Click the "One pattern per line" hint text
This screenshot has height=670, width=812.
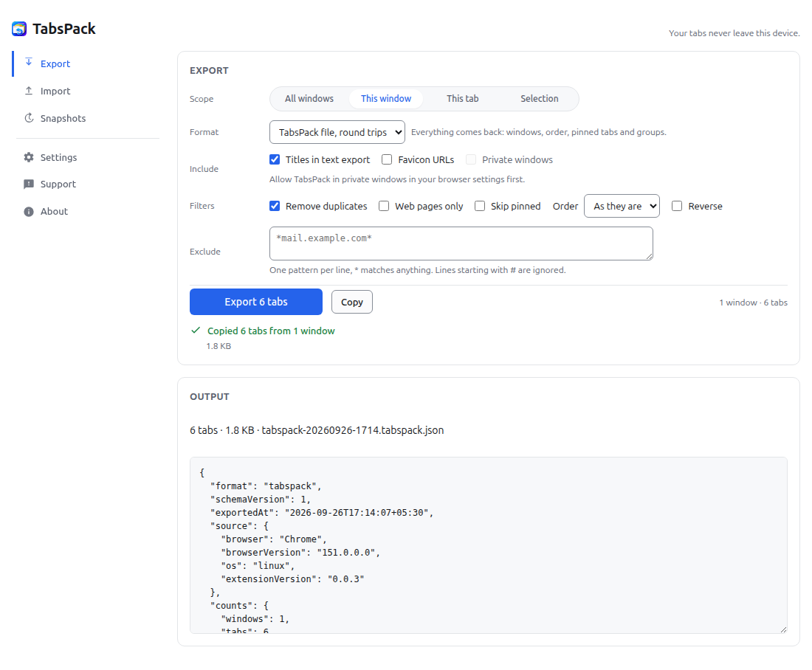(x=417, y=270)
